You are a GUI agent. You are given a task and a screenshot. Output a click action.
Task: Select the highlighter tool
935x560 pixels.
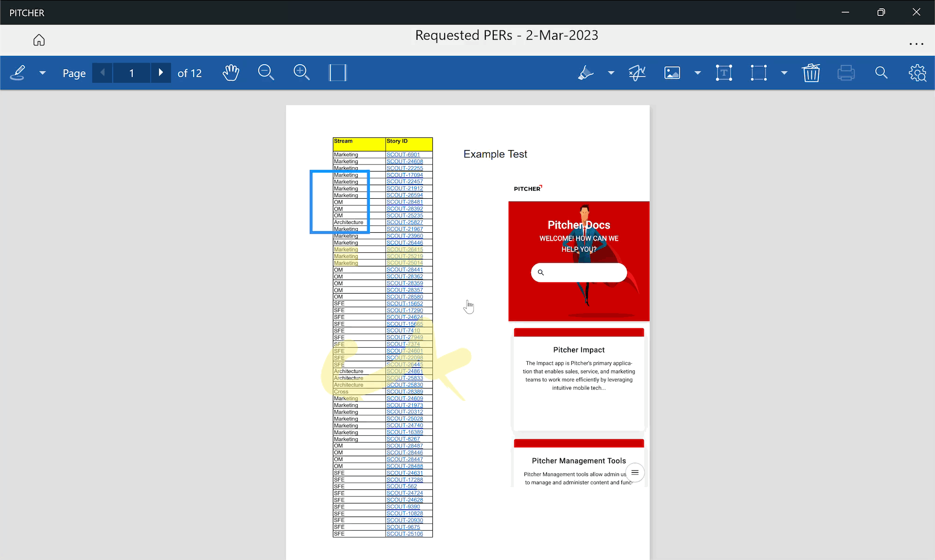585,73
